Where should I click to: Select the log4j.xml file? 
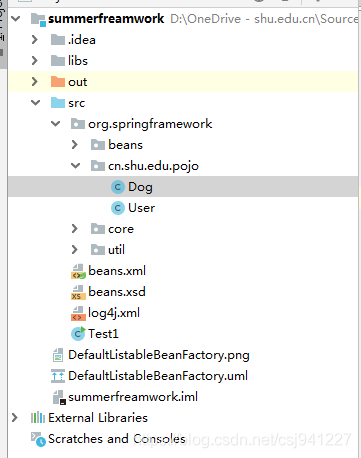114,313
